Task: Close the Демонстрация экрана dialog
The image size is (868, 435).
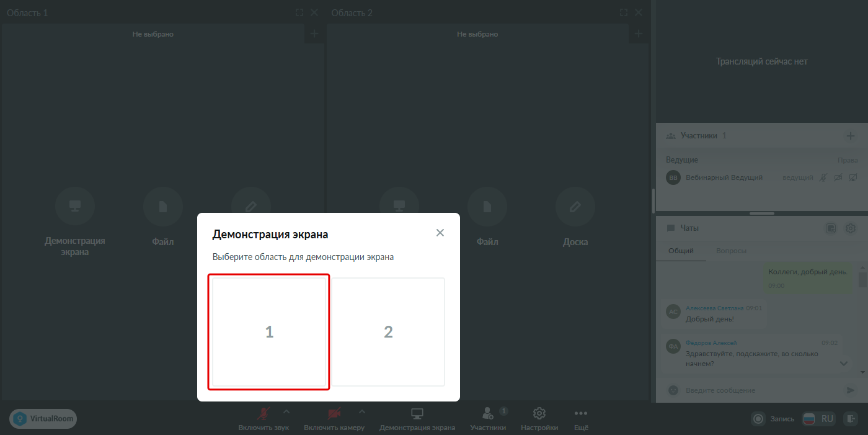Action: point(440,233)
